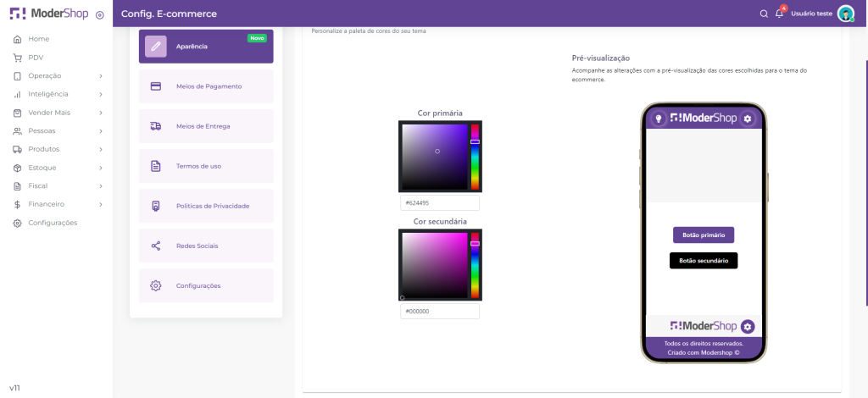Click the Novo badge on Aparência
Image resolution: width=868 pixels, height=398 pixels.
pyautogui.click(x=257, y=38)
